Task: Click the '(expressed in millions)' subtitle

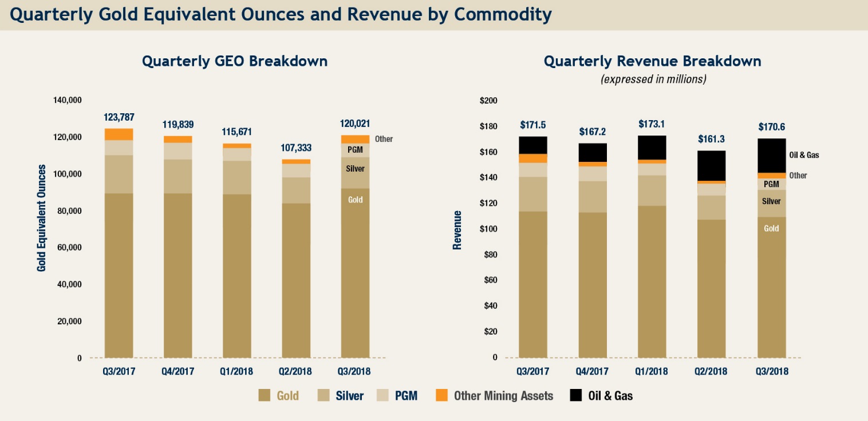Action: pyautogui.click(x=653, y=80)
